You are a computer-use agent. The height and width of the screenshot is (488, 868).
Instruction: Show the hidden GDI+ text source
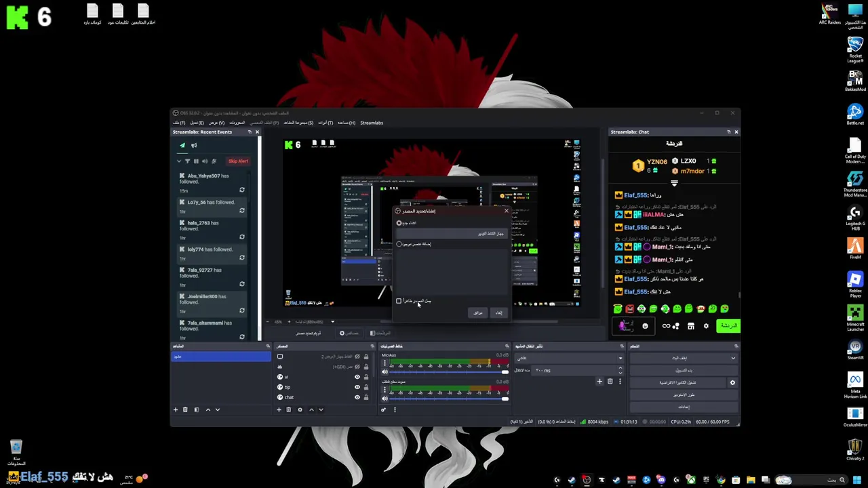[357, 367]
